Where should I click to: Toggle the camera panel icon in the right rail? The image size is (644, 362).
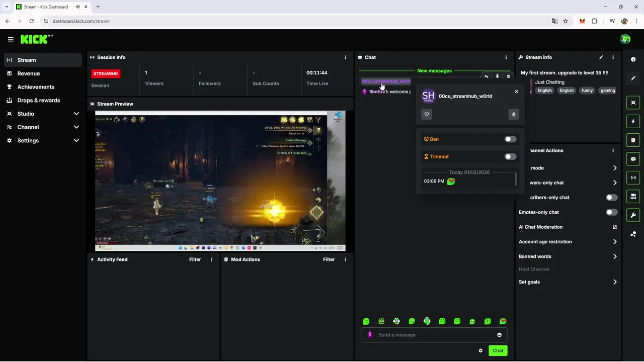click(x=633, y=196)
